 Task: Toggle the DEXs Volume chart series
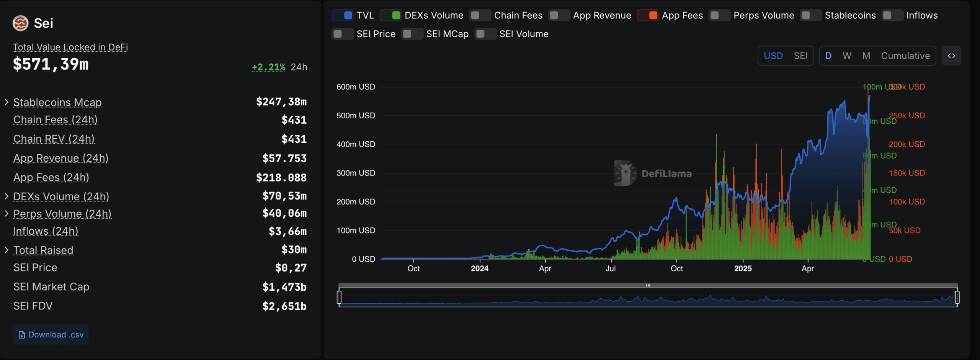pos(391,15)
